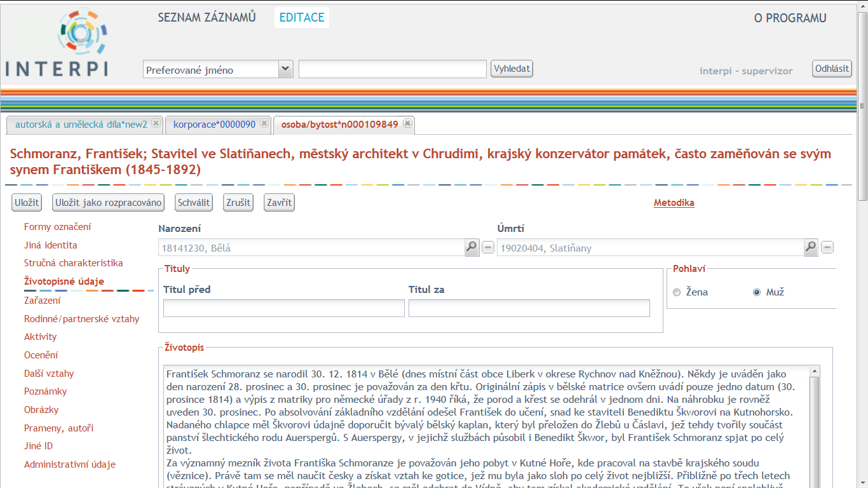Viewport: 868px width, 488px height.
Task: Click the interpi - supervizor user label
Action: [x=746, y=71]
